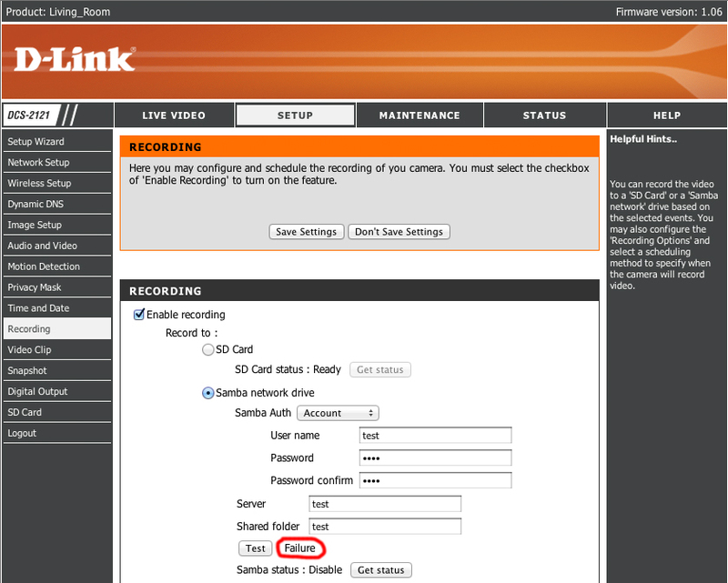The image size is (728, 583).
Task: Click the DCS-2121 model label
Action: pos(29,116)
